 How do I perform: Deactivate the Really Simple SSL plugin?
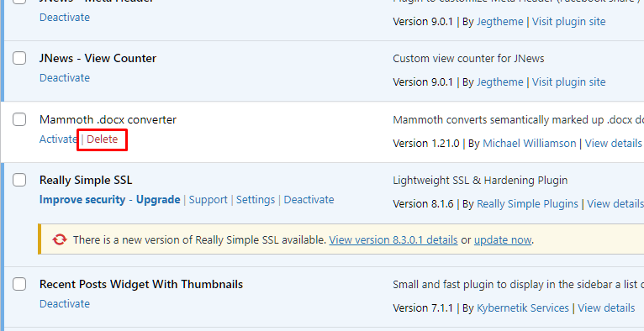click(309, 200)
